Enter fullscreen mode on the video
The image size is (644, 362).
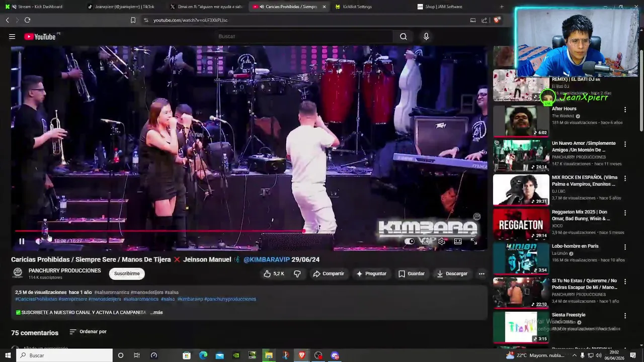474,241
